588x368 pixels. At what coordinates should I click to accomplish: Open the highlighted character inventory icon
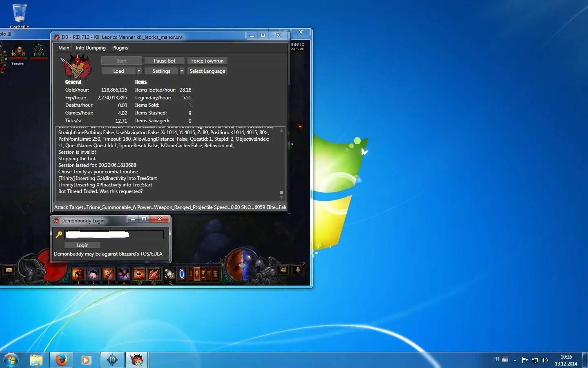(197, 274)
